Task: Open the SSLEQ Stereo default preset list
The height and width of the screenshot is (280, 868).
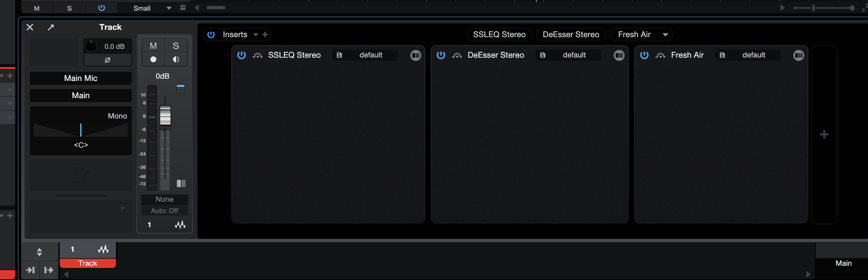Action: coord(371,55)
